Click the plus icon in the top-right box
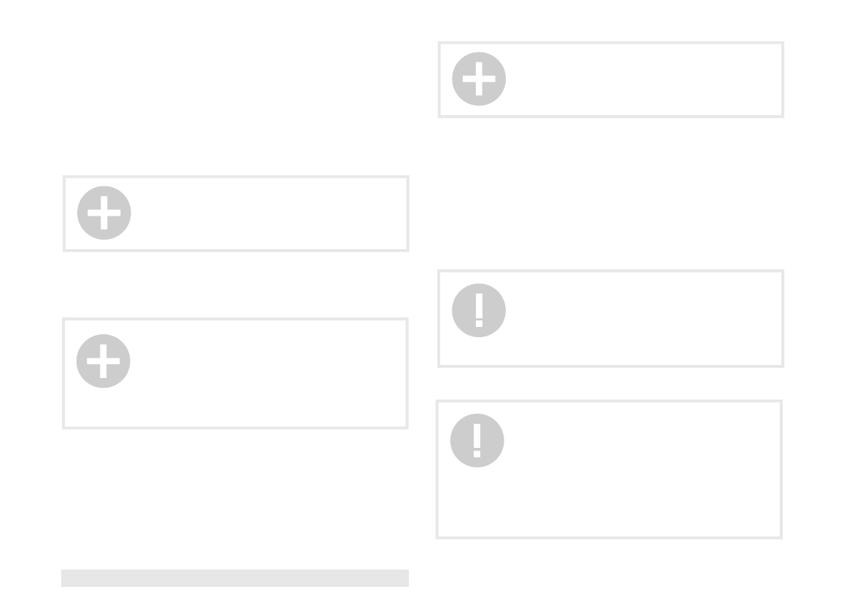 pos(479,79)
